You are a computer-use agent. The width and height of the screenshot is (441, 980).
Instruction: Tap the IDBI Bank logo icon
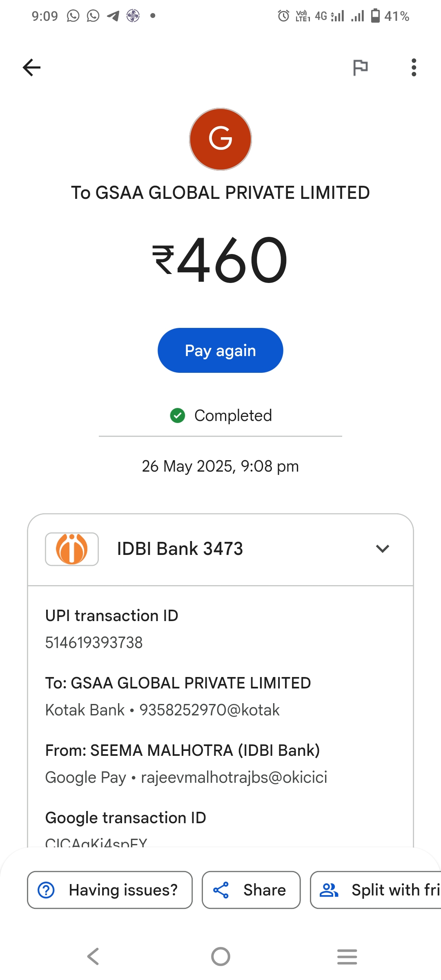click(72, 549)
